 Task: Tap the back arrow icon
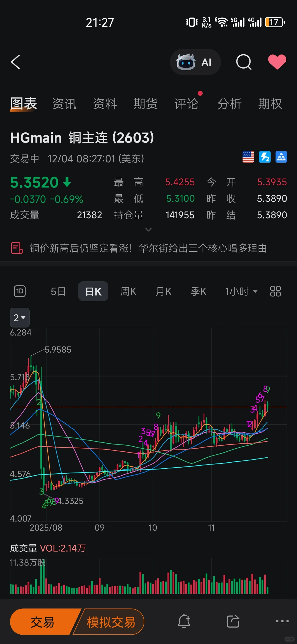coord(16,62)
